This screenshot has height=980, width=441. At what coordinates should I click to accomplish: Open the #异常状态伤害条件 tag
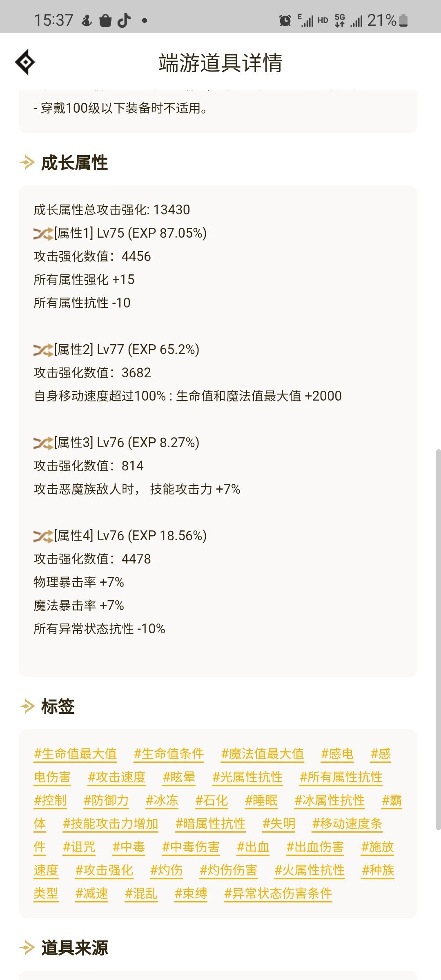pos(278,893)
